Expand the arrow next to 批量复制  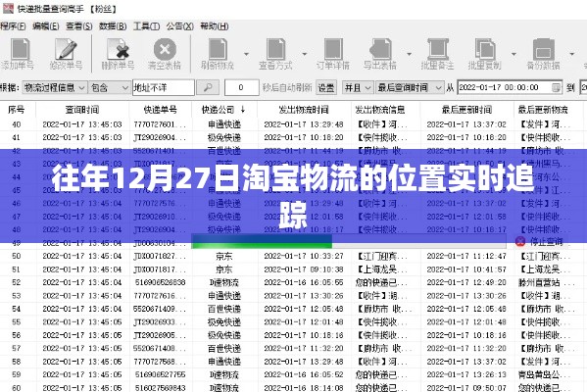click(x=514, y=54)
